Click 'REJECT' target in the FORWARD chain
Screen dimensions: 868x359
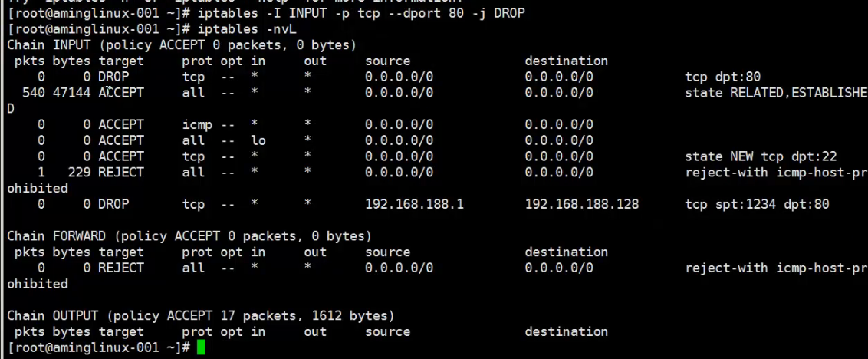[121, 268]
